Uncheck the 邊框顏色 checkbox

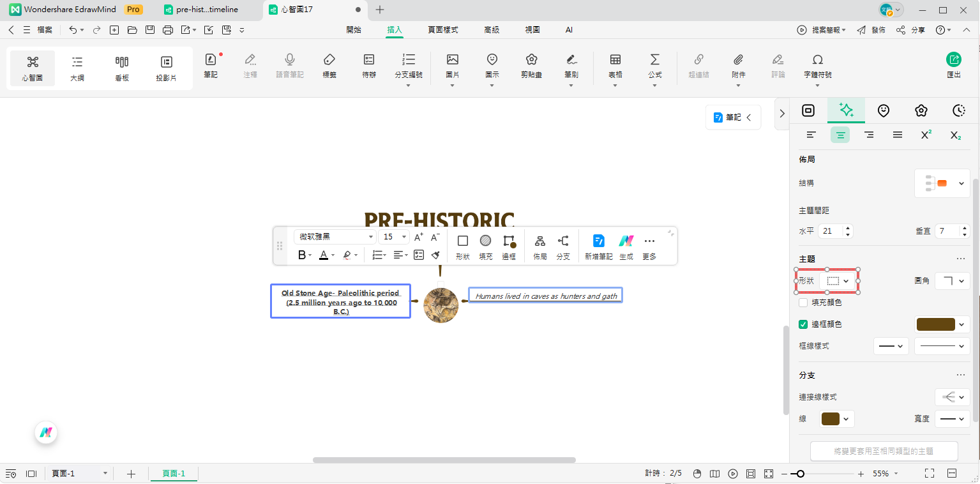point(803,324)
